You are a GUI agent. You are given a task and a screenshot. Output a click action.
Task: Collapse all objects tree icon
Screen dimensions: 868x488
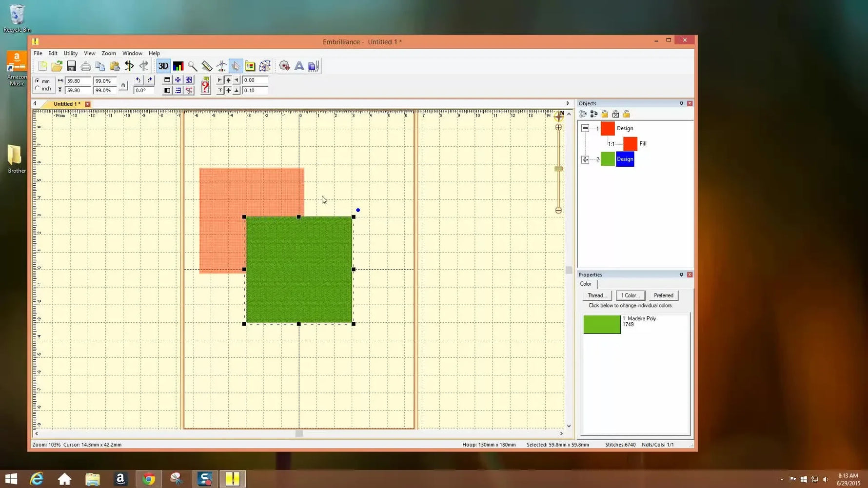tap(593, 114)
